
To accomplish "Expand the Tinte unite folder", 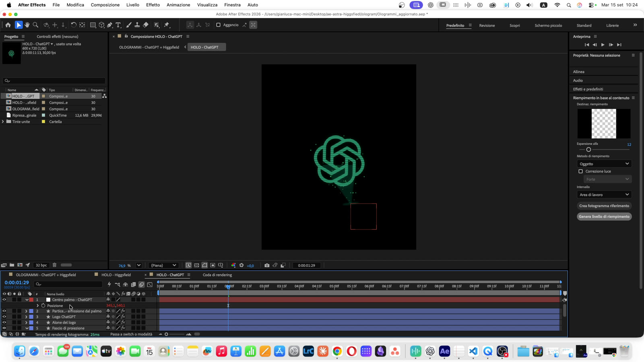I will click(3, 121).
